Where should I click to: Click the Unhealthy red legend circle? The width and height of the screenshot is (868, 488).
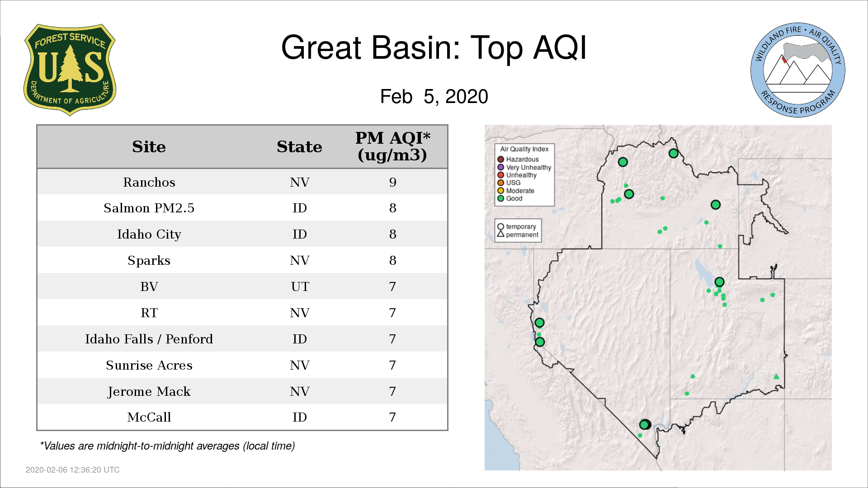[x=501, y=175]
